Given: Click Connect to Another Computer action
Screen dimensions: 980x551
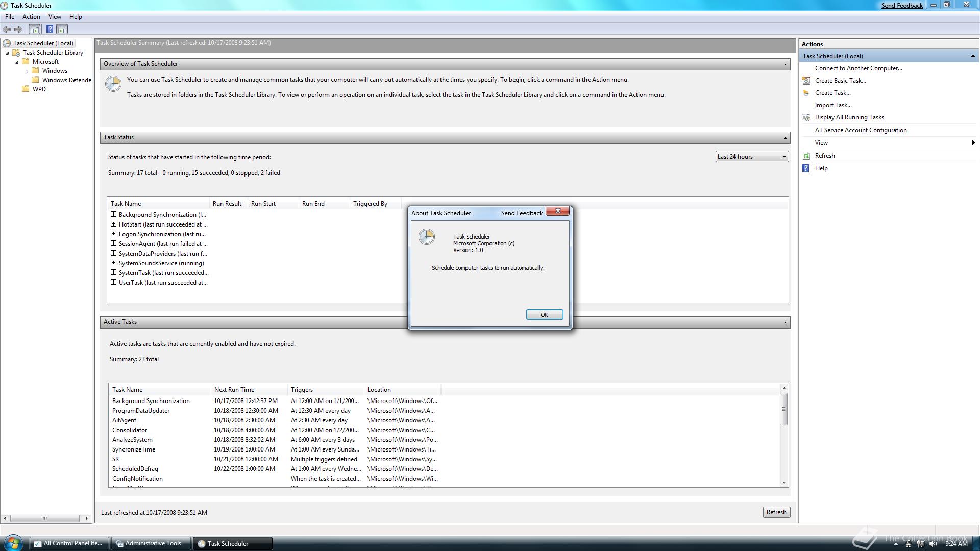Looking at the screenshot, I should click(x=859, y=68).
